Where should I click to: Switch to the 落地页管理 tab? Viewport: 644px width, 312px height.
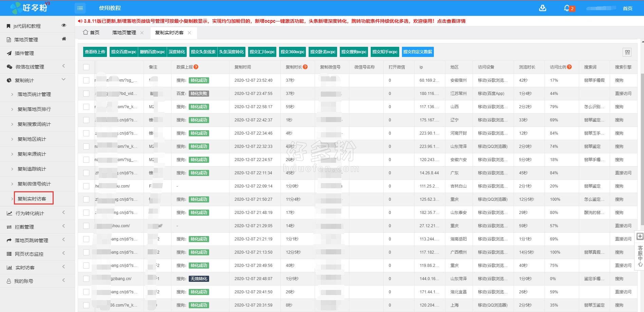tap(124, 33)
